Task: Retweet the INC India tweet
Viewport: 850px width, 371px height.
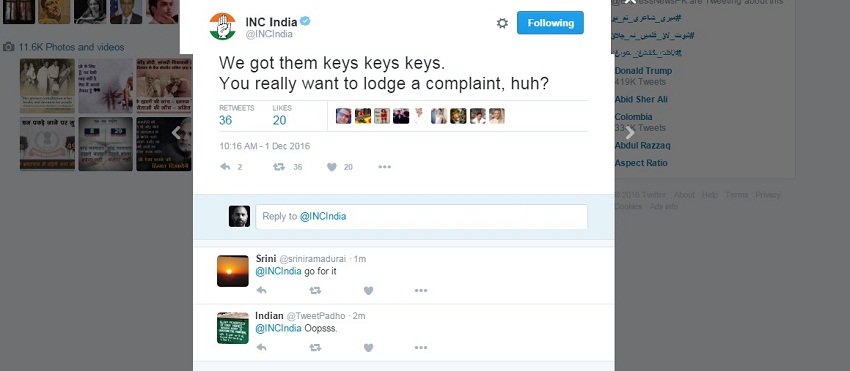Action: 279,167
